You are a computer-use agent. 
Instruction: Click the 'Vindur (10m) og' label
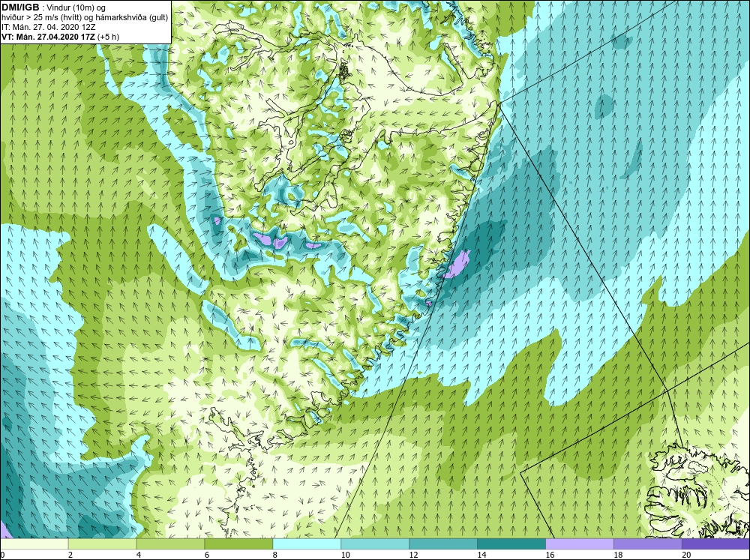[77, 7]
